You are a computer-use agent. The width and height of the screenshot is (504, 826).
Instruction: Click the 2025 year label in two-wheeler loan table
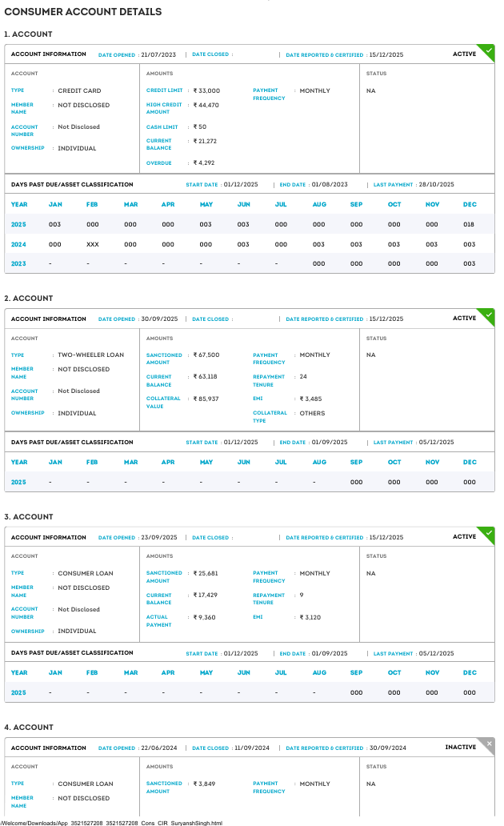18,482
